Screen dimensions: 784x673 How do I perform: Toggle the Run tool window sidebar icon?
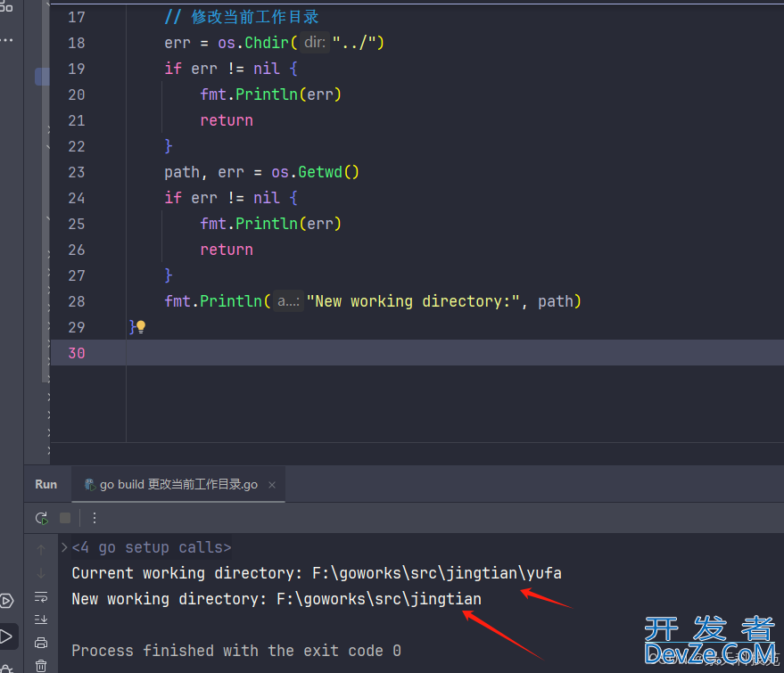(6, 636)
